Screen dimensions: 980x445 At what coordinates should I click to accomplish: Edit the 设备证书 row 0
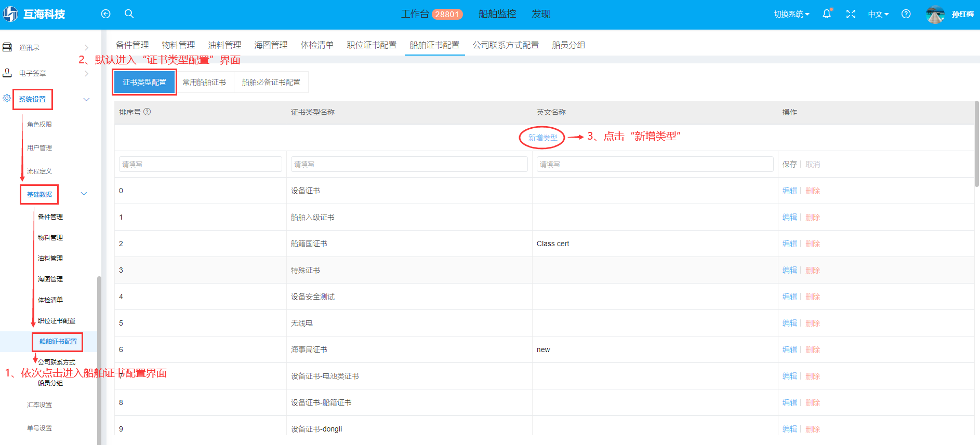pyautogui.click(x=789, y=191)
